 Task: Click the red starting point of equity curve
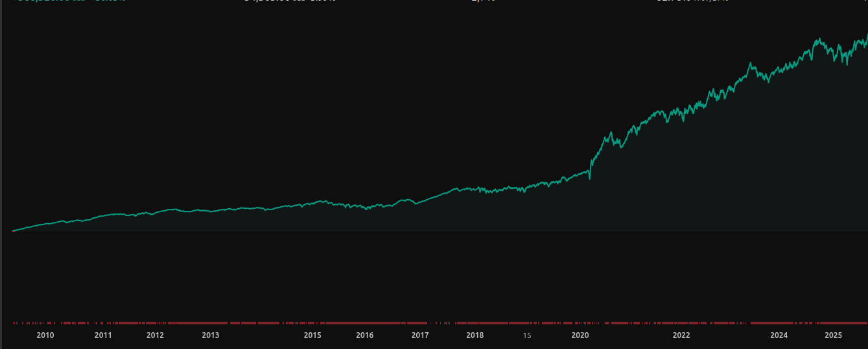pyautogui.click(x=14, y=230)
